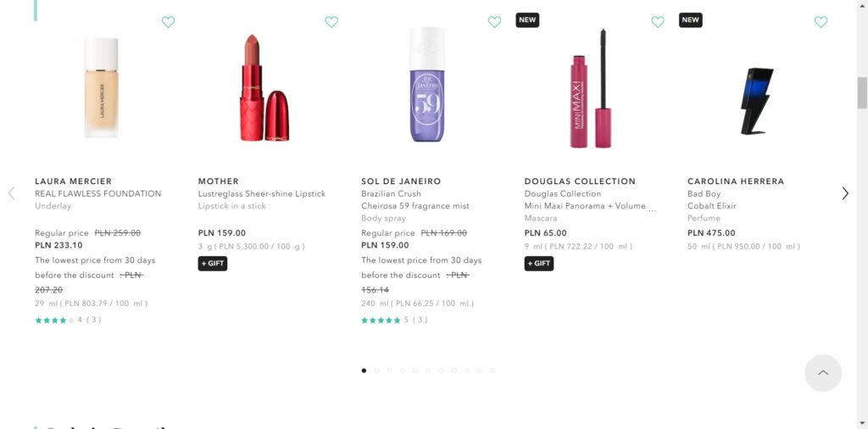Toggle wishlist heart for Sol de Janeiro mist
Screen dimensions: 868x429
[x=494, y=22]
